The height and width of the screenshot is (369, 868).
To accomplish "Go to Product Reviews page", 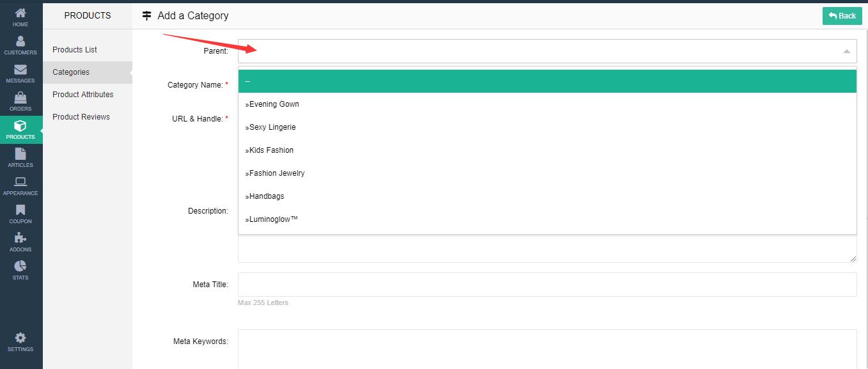I will pyautogui.click(x=81, y=117).
